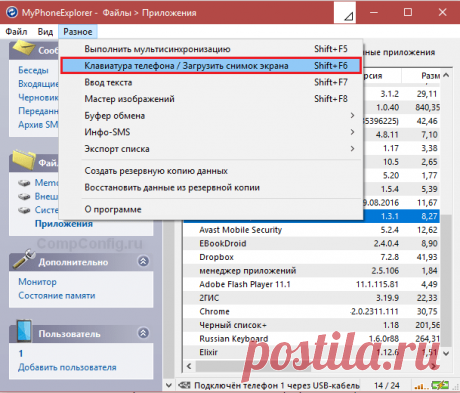This screenshot has width=460, height=393.
Task: Select Выполнить мультисинхронизацию menu entry
Action: [x=211, y=49]
